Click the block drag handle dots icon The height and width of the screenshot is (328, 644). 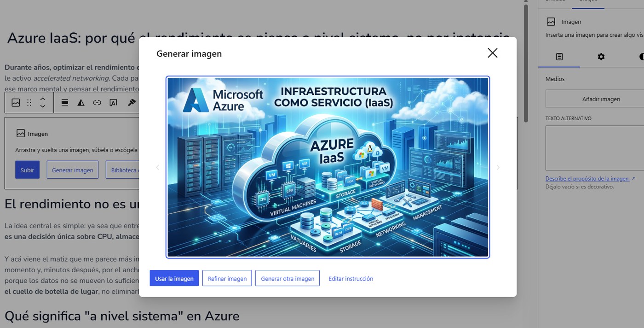click(29, 103)
